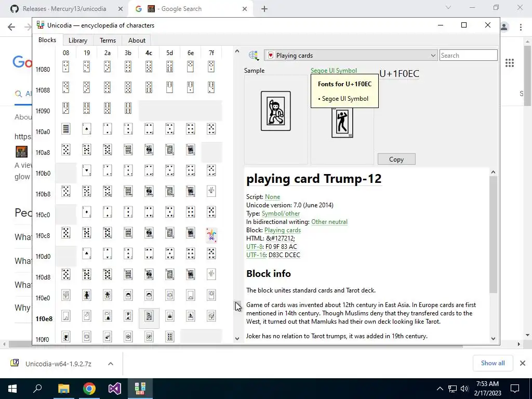Select queen cell in row 1f0b8 column 5d

tap(170, 191)
